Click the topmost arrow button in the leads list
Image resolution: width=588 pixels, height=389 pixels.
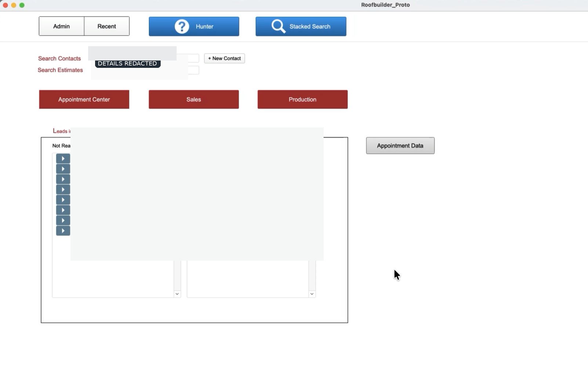63,159
